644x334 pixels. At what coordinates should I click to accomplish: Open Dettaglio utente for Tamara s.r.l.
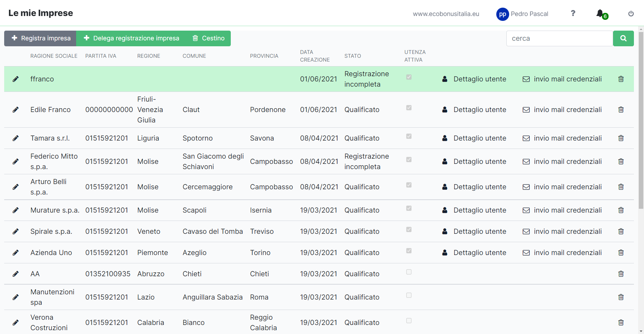(x=474, y=138)
